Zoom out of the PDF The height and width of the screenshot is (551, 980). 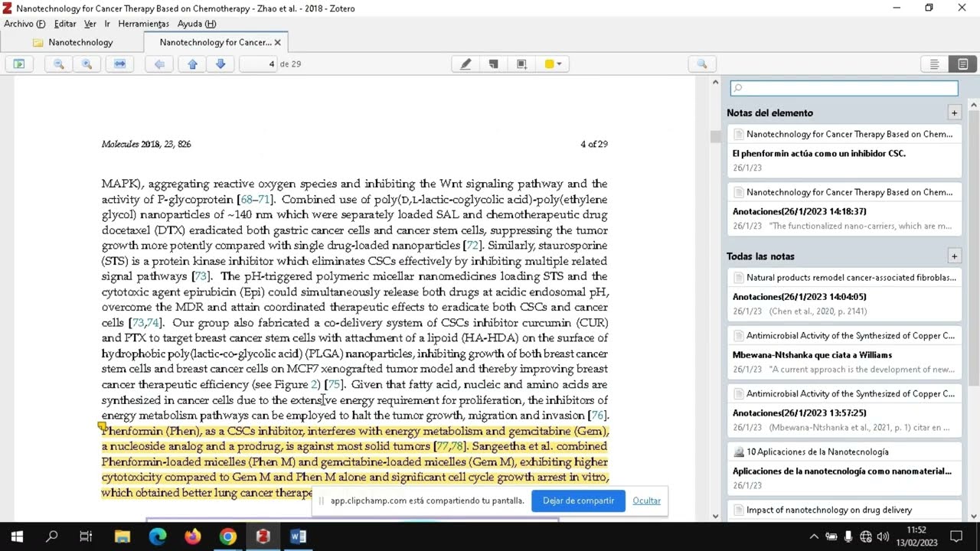tap(59, 64)
